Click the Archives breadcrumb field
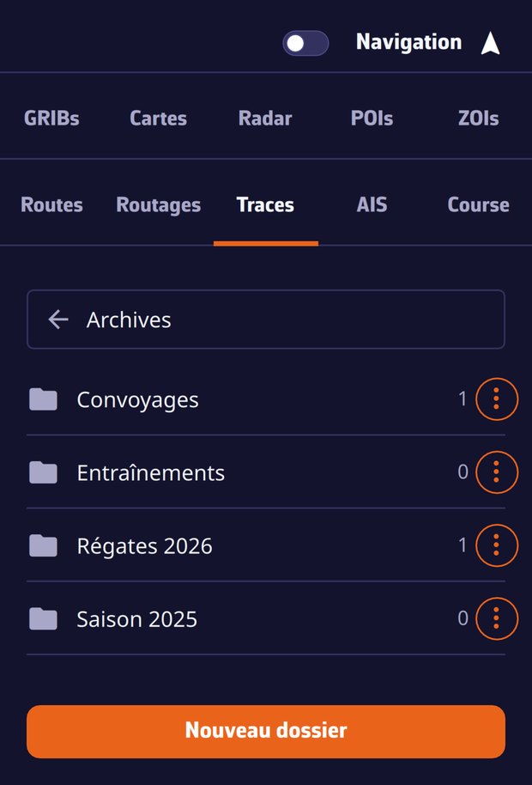532x785 pixels. coord(266,319)
